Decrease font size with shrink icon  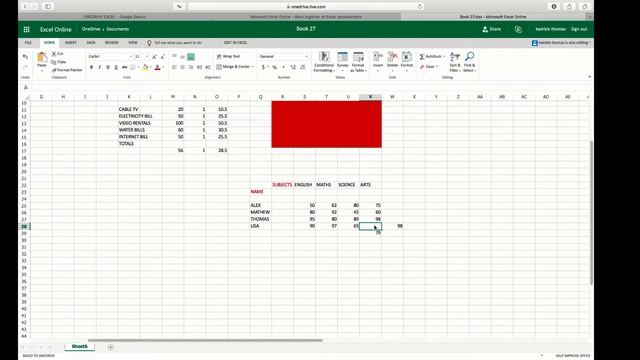pyautogui.click(x=162, y=57)
